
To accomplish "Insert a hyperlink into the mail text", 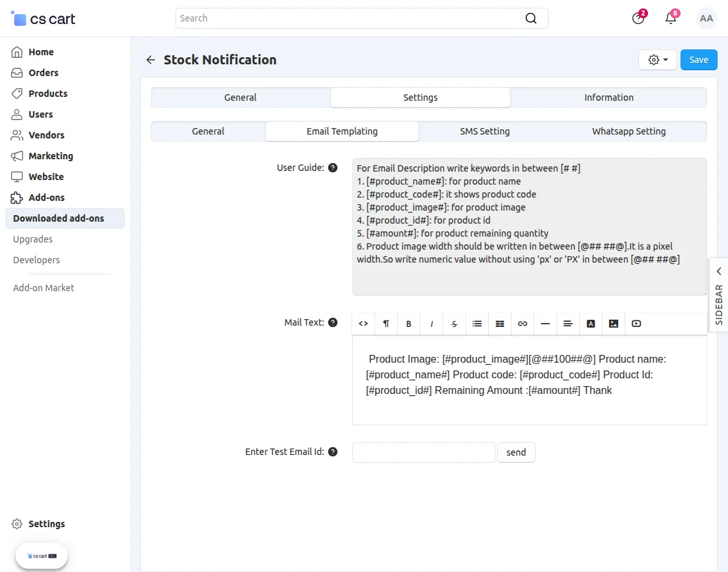I will [x=522, y=323].
